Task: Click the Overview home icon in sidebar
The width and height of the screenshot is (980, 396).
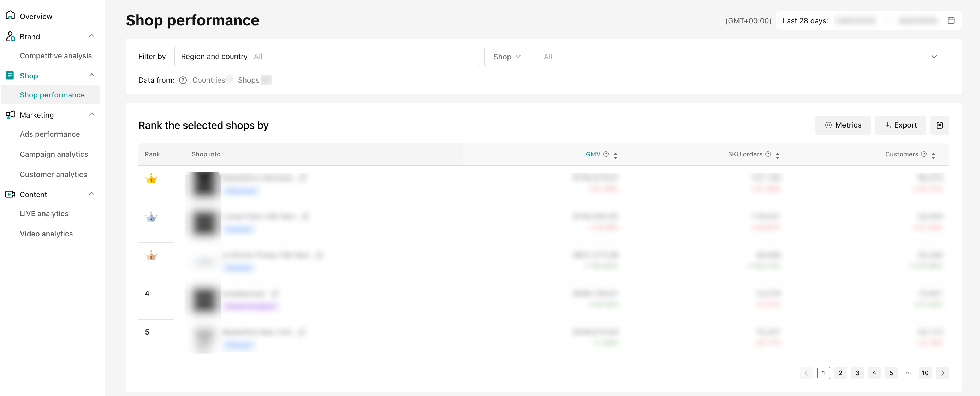Action: point(10,16)
